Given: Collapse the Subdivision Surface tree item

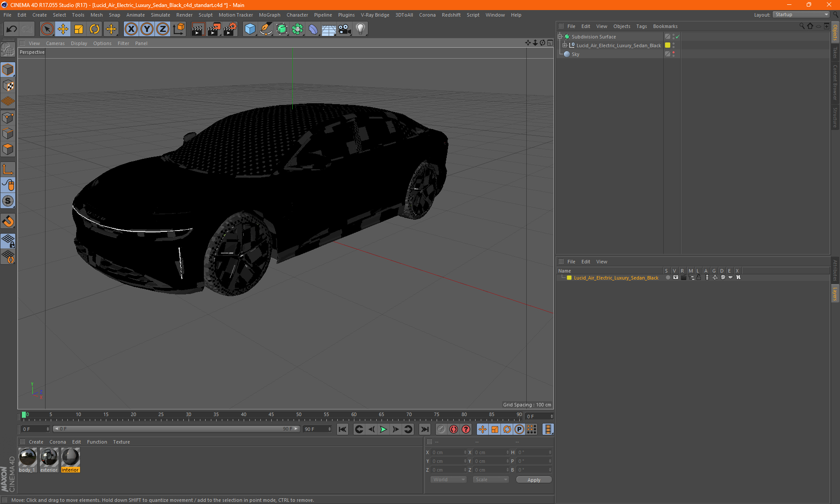Looking at the screenshot, I should point(560,37).
